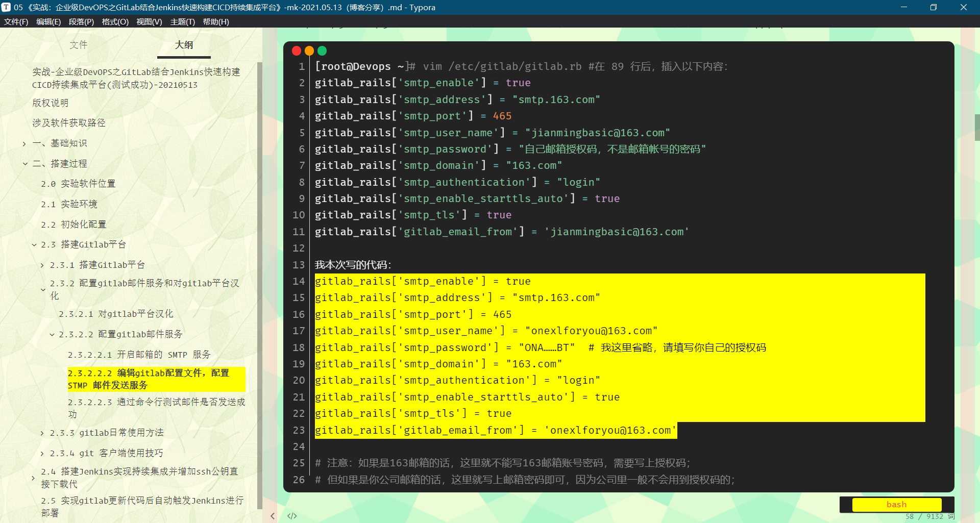Go to 2.0 实验软件位置 heading
This screenshot has width=980, height=523.
click(78, 184)
